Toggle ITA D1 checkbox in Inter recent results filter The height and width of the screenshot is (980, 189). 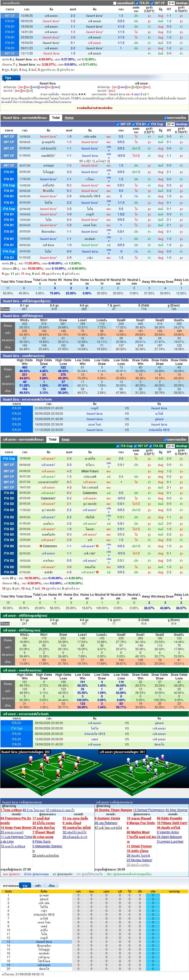click(x=134, y=124)
